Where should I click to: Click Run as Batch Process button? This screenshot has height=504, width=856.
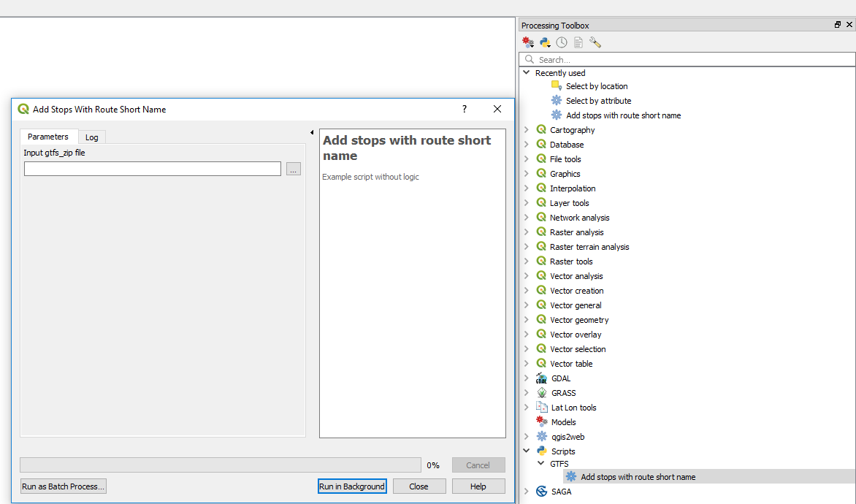pyautogui.click(x=64, y=486)
